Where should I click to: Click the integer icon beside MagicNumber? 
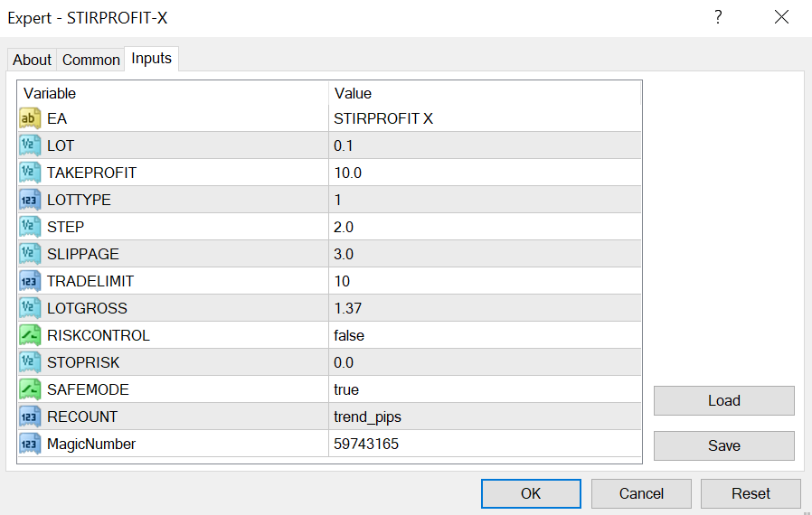(30, 444)
